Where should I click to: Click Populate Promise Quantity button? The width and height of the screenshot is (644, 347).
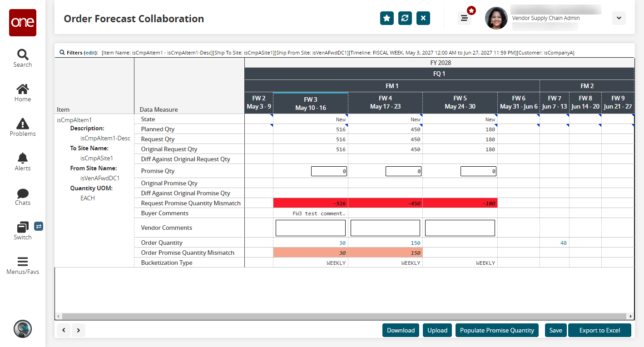tap(497, 330)
